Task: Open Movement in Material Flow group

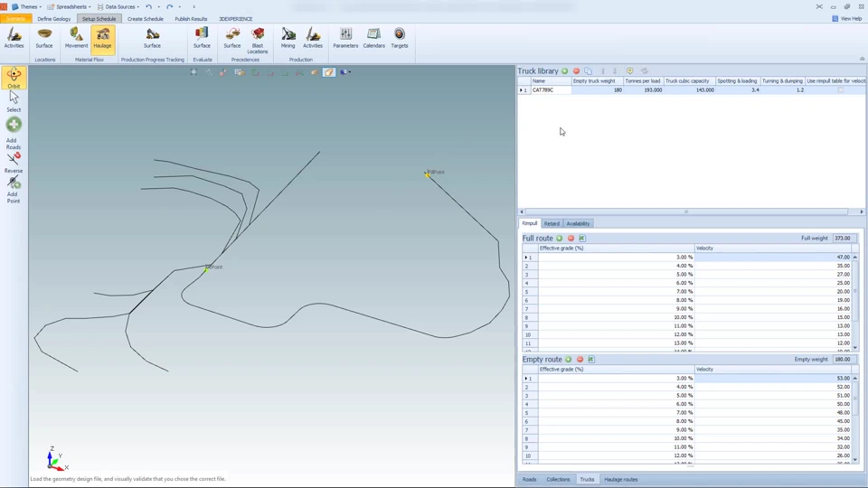Action: 76,39
